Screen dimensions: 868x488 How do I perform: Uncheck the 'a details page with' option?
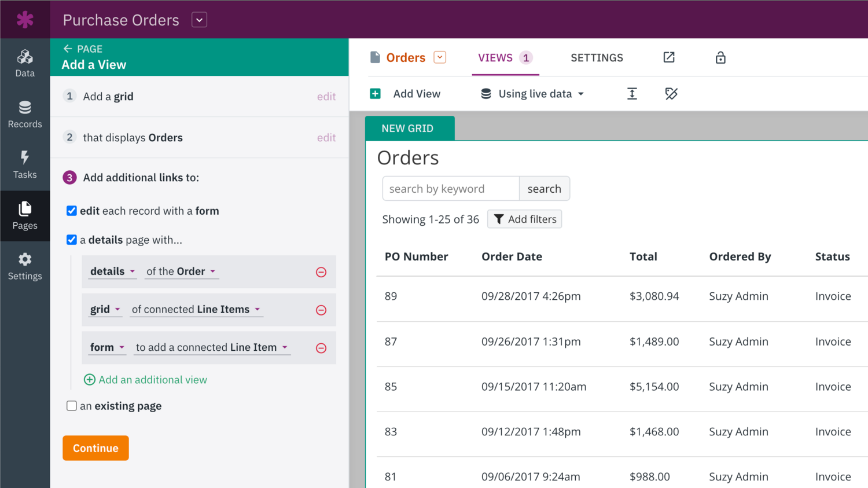71,240
